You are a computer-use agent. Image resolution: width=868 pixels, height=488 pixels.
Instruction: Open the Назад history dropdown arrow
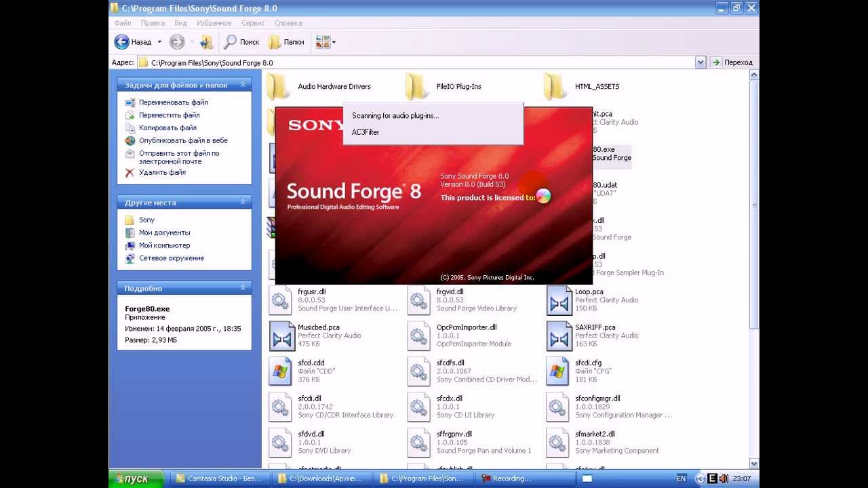coord(159,42)
